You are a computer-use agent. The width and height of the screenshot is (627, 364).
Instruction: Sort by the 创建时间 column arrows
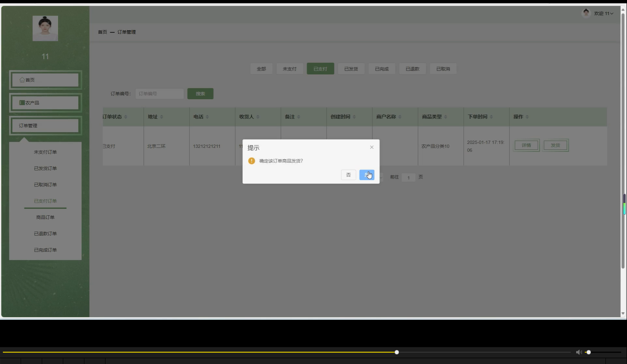pos(354,117)
